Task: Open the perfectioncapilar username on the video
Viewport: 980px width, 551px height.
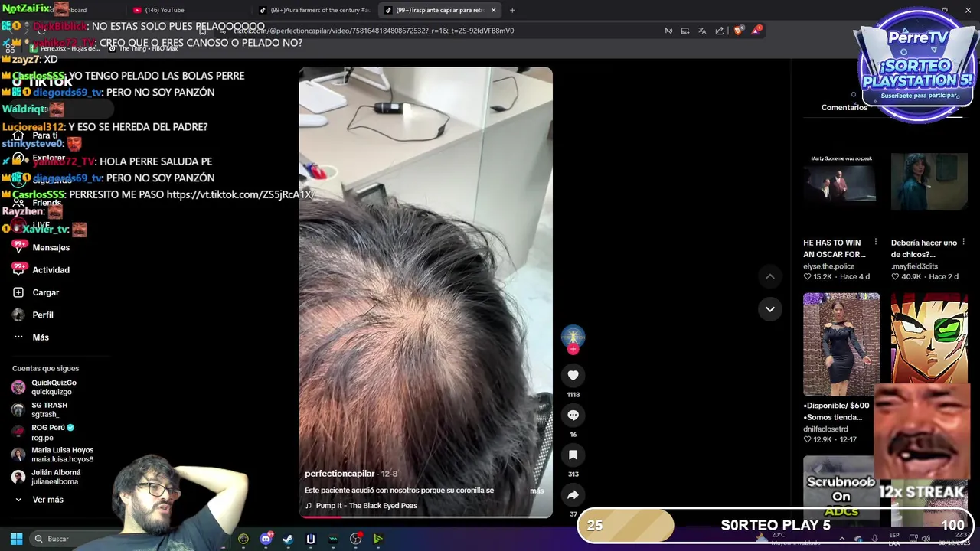Action: pyautogui.click(x=340, y=474)
